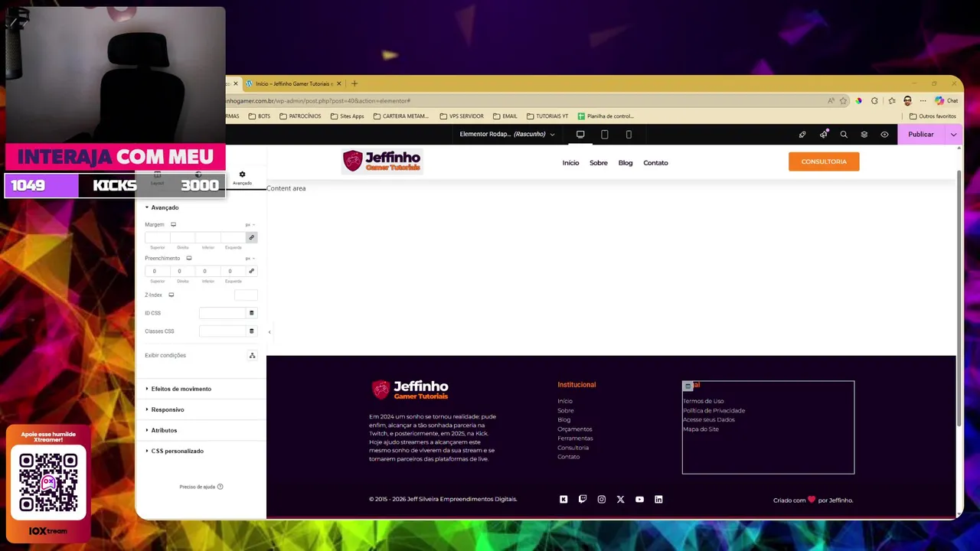Click footer LinkedIn social icon
Viewport: 980px width, 551px height.
658,500
